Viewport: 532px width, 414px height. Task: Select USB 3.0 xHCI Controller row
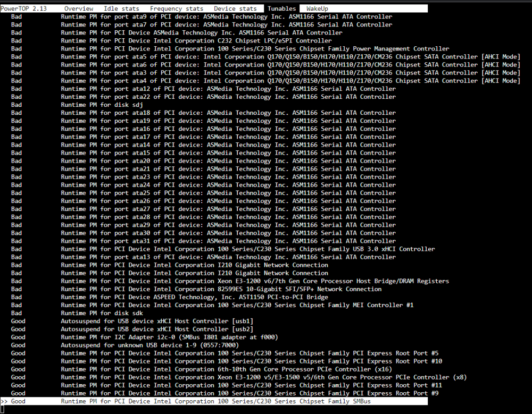point(223,249)
